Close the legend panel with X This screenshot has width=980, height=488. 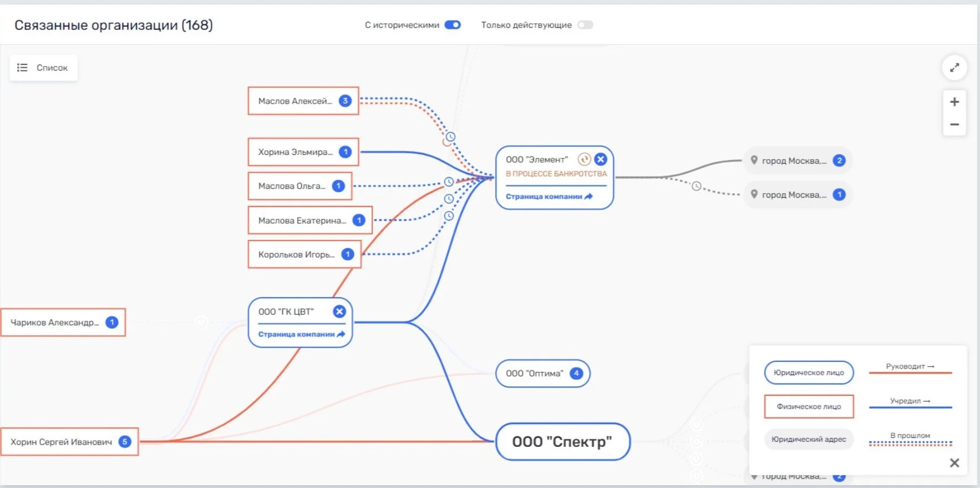tap(954, 462)
